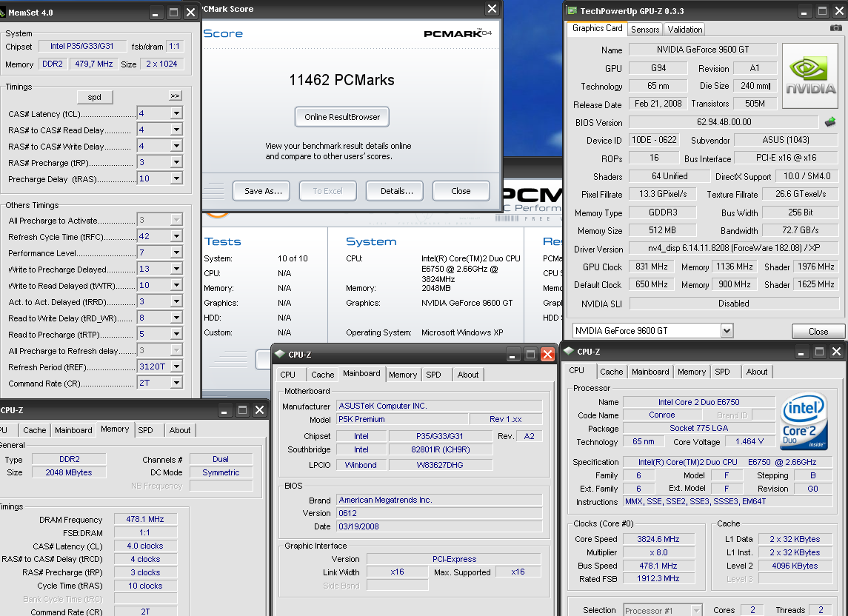Image resolution: width=848 pixels, height=616 pixels.
Task: Click the MemSet title bar icon
Action: [2, 12]
